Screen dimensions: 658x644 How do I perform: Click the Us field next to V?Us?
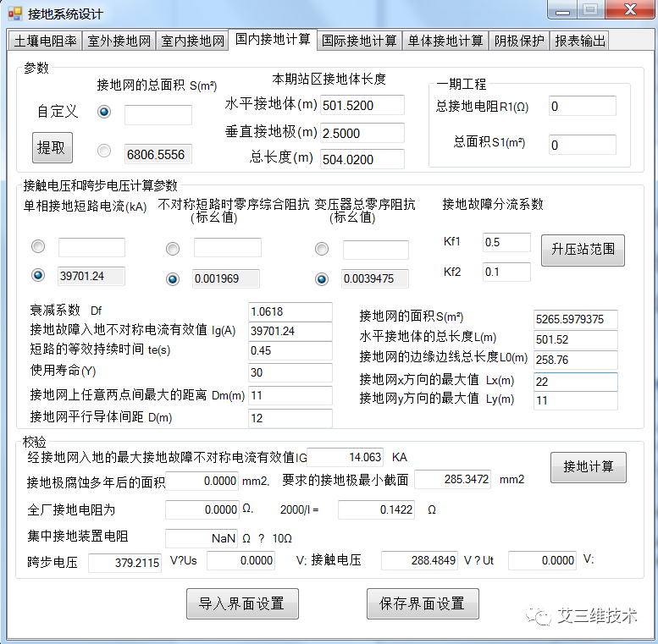click(241, 560)
